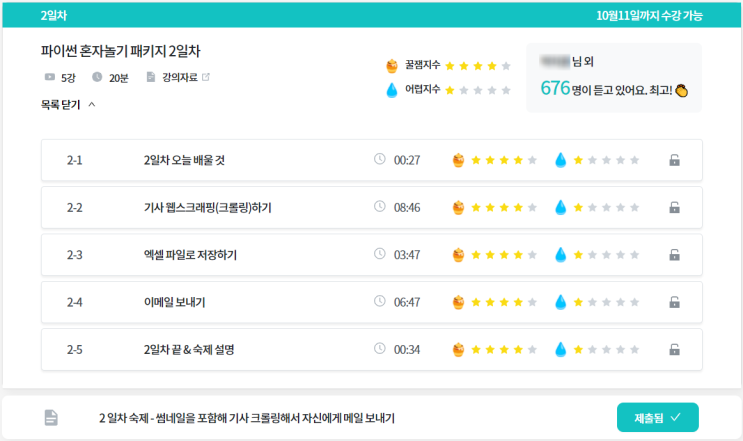
Task: Click the honey pot icon in row 2-2
Action: (458, 207)
